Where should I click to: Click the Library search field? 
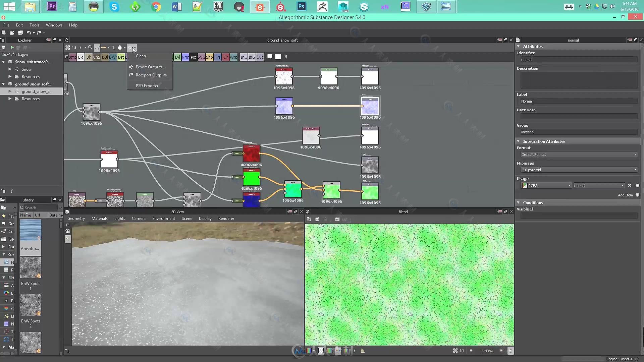coord(41,208)
